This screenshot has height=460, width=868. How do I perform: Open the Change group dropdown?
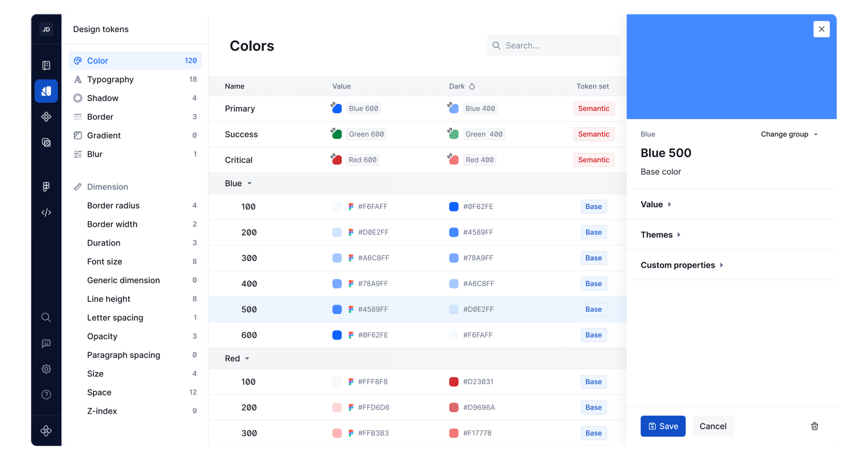pos(789,134)
